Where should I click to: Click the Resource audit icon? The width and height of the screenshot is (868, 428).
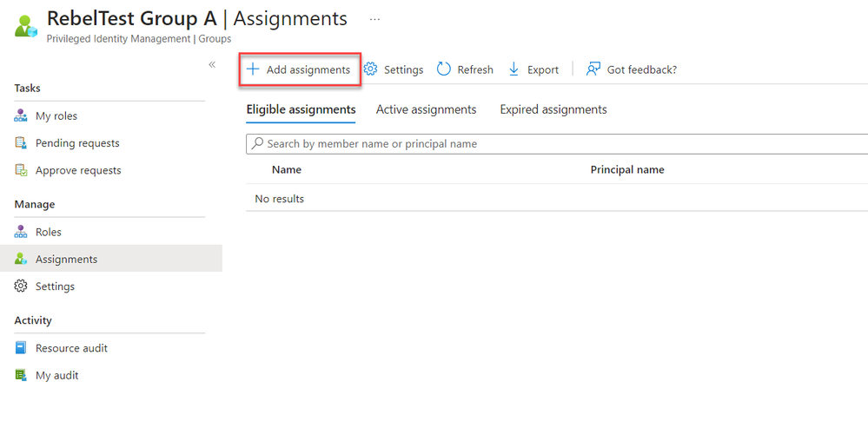click(22, 348)
